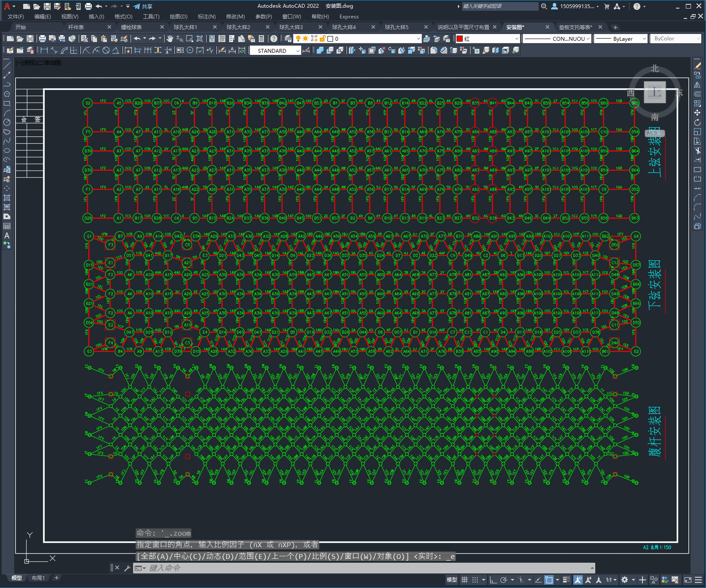Select the Table tool in left toolbar
The width and height of the screenshot is (706, 588).
pos(7,226)
